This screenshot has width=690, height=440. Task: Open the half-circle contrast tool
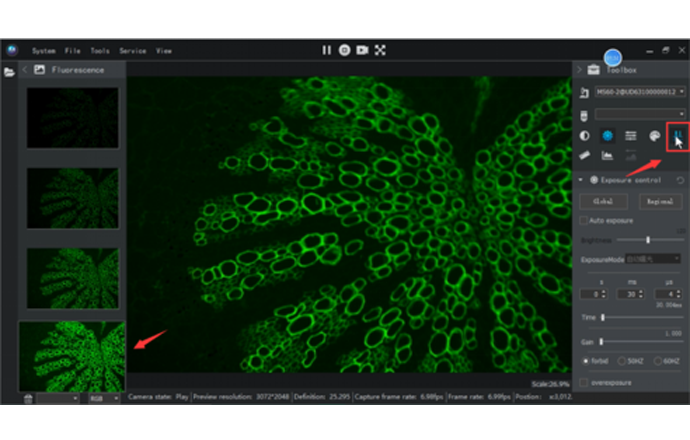coord(584,136)
